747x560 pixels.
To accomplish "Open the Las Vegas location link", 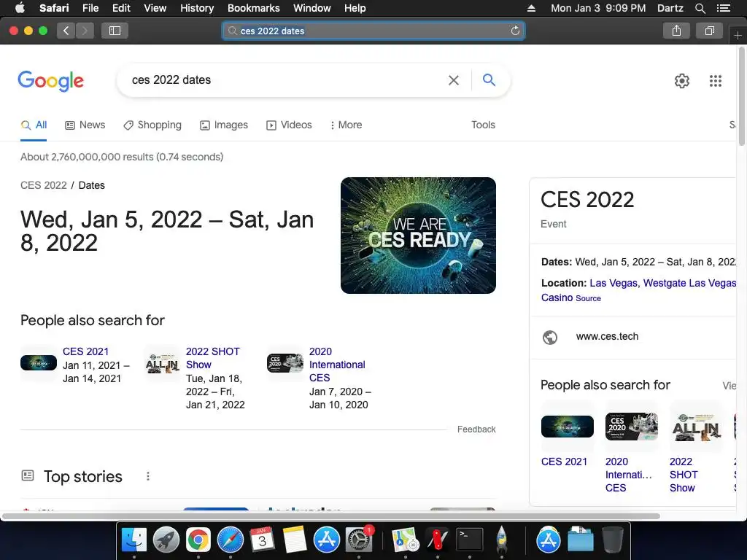I will pyautogui.click(x=614, y=283).
